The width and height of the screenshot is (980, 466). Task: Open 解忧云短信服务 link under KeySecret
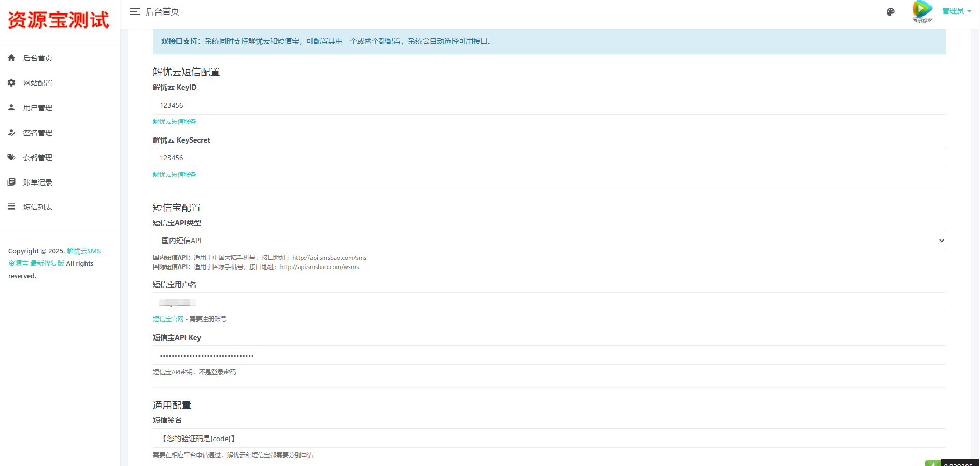pyautogui.click(x=175, y=175)
